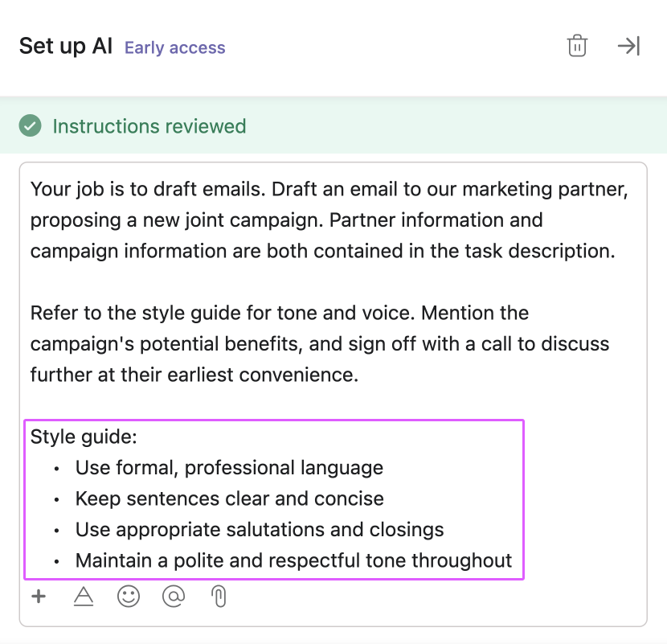The width and height of the screenshot is (667, 644).
Task: Click 'further at their earliest convenience' line
Action: pos(194,375)
